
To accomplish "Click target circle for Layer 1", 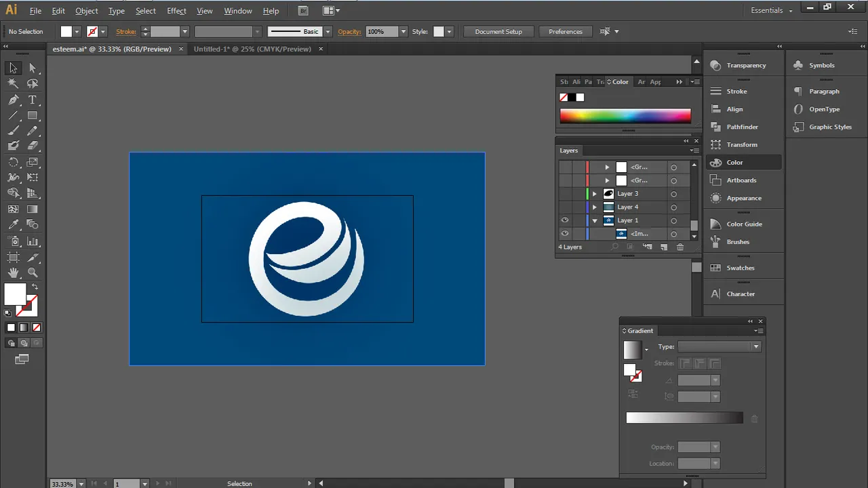I will coord(673,221).
